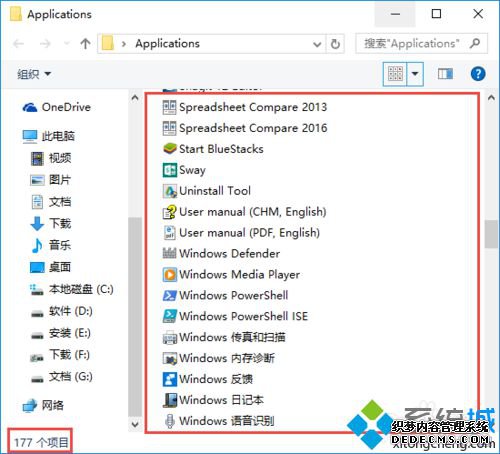
Task: Select Windows Media Player text label
Action: click(x=240, y=275)
